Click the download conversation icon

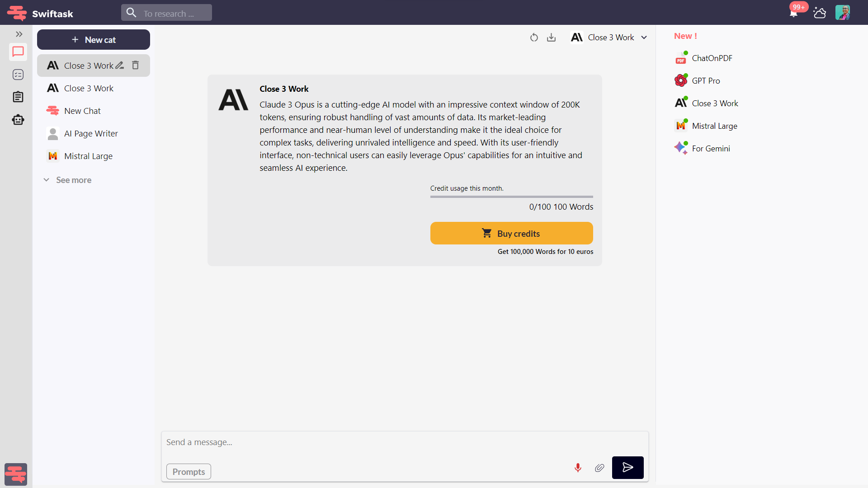[551, 38]
